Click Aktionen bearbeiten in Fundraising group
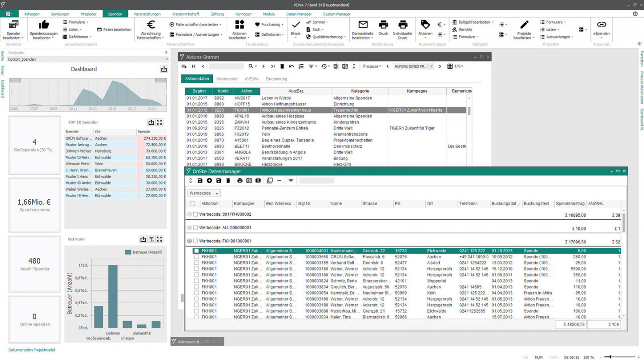Screen dimensions: 644x360 click(x=239, y=29)
